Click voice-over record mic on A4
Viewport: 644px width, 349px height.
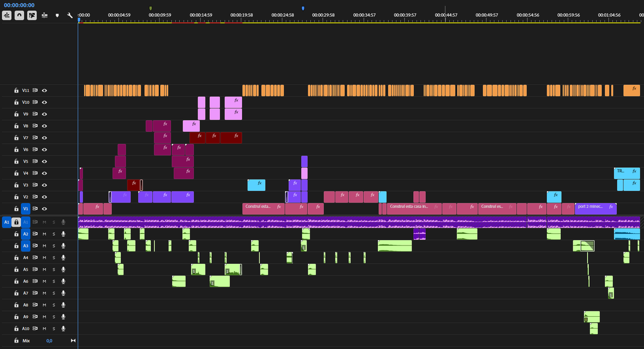pos(63,257)
